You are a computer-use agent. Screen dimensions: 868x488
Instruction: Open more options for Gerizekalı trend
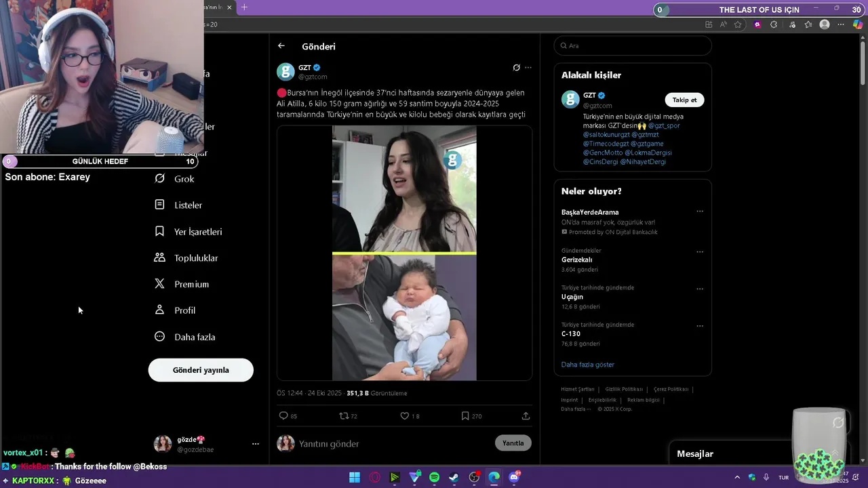point(700,252)
